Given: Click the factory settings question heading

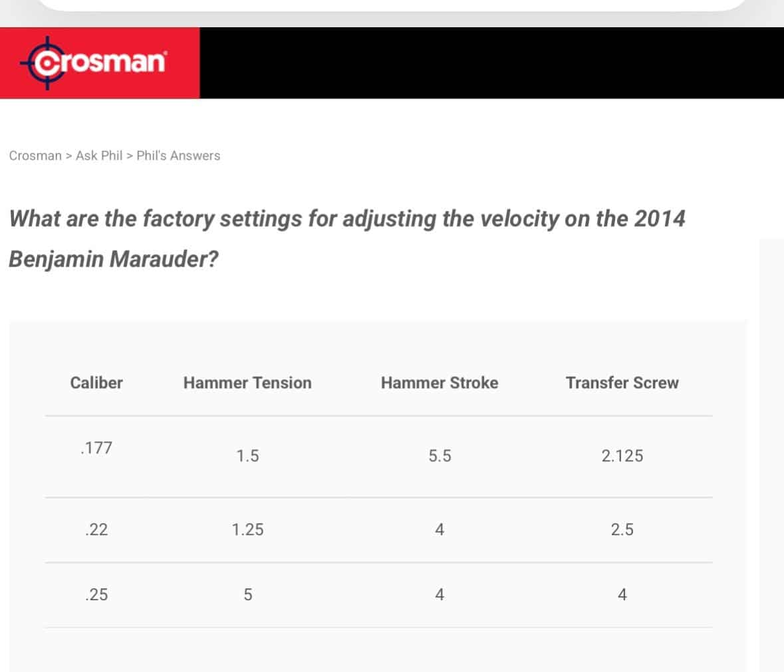Looking at the screenshot, I should 346,238.
